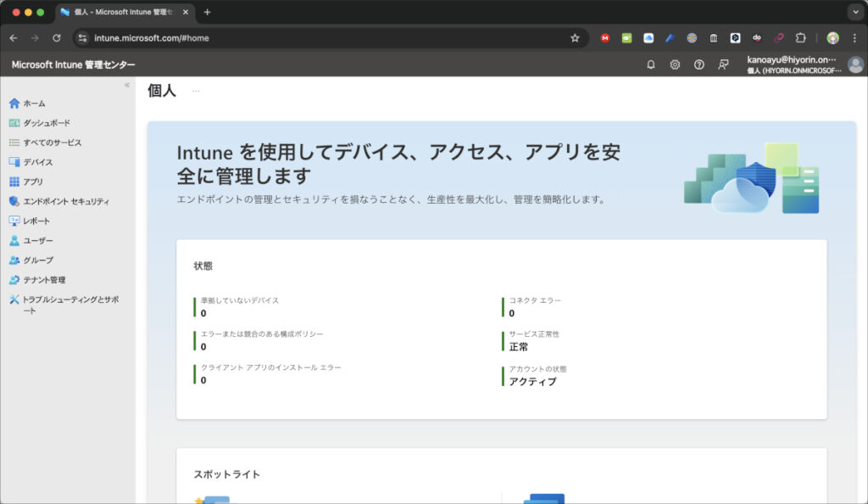Close the Microsoft Intune browser tab

tap(186, 12)
